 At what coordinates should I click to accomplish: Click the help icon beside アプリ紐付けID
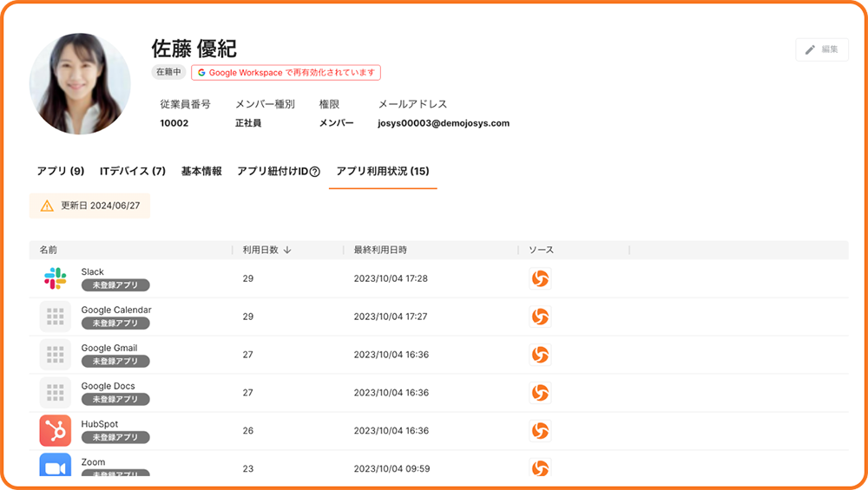(x=315, y=172)
